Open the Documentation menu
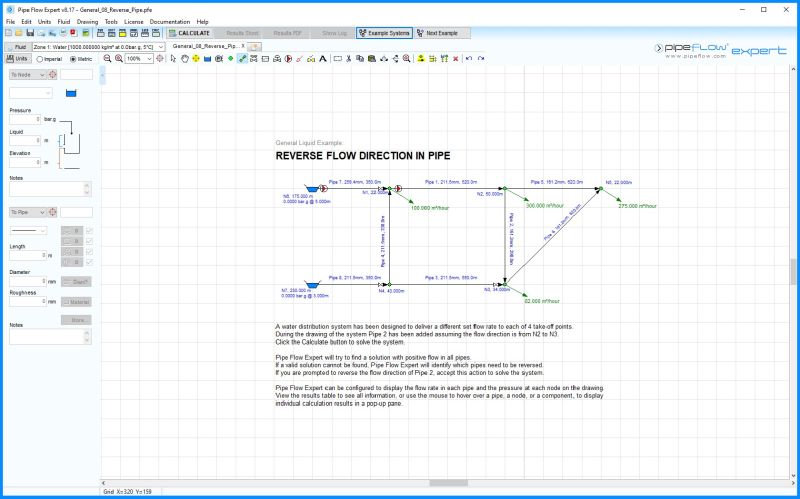The height and width of the screenshot is (499, 800). click(x=170, y=22)
